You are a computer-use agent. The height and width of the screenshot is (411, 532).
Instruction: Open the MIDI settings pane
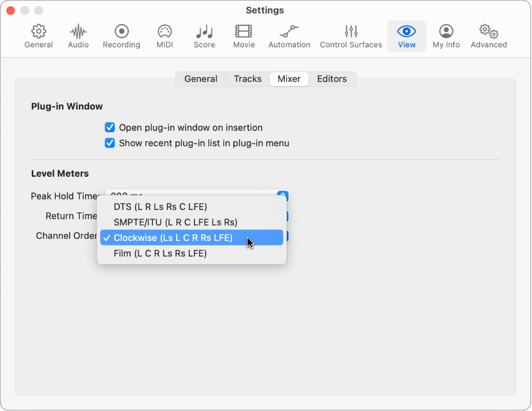point(165,36)
